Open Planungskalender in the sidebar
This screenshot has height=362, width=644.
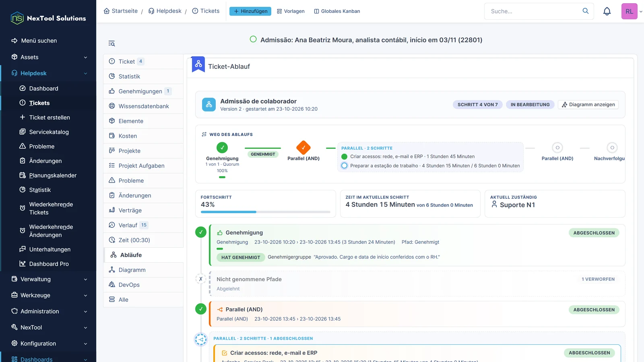click(49, 175)
